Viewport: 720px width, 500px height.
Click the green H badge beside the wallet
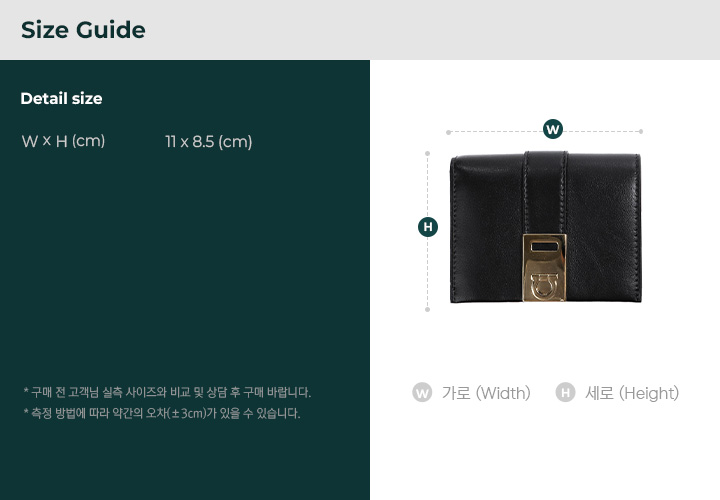pyautogui.click(x=428, y=227)
